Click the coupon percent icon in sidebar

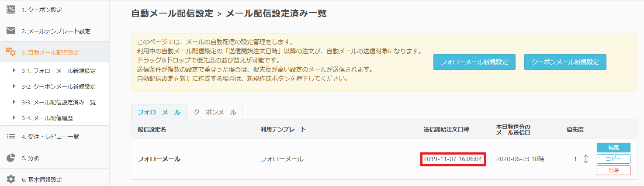click(11, 10)
